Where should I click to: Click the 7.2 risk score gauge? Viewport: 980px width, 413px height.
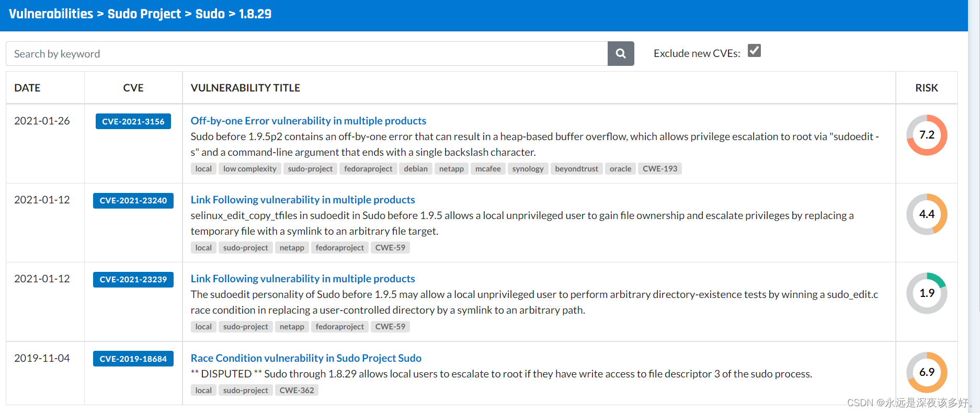pos(927,135)
